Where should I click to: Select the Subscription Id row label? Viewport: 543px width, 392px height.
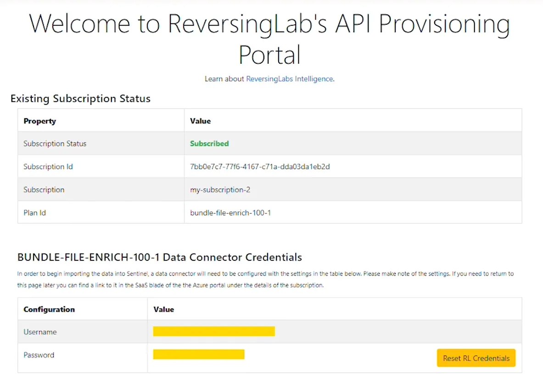click(48, 166)
